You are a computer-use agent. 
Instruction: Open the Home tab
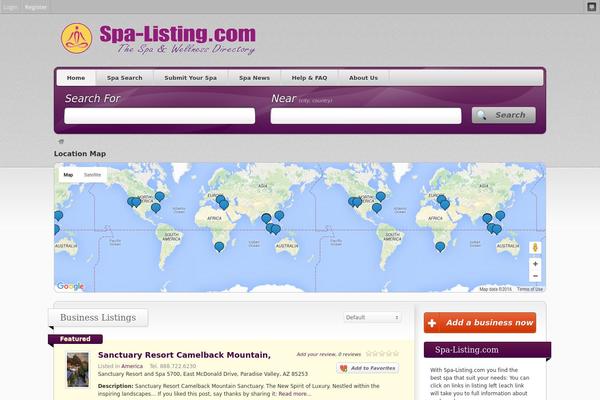[76, 78]
